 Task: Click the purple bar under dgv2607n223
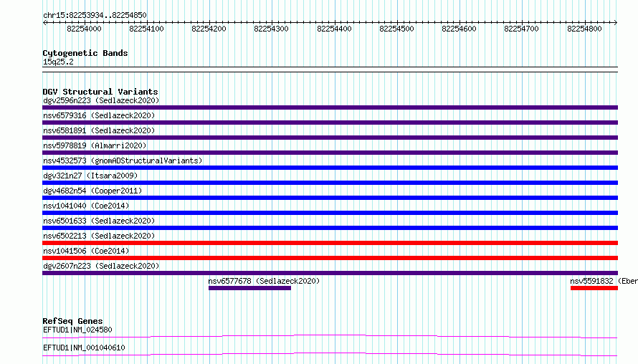tap(330, 273)
